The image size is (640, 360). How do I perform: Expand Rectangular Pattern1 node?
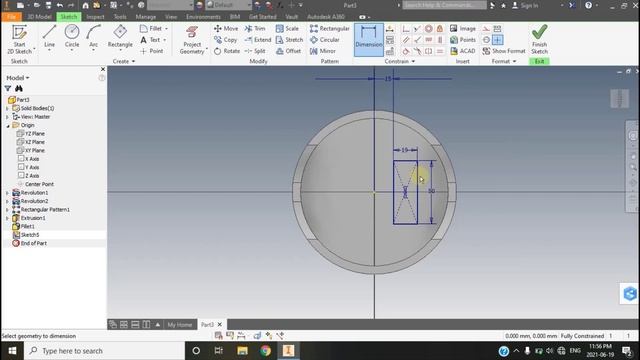coord(7,209)
